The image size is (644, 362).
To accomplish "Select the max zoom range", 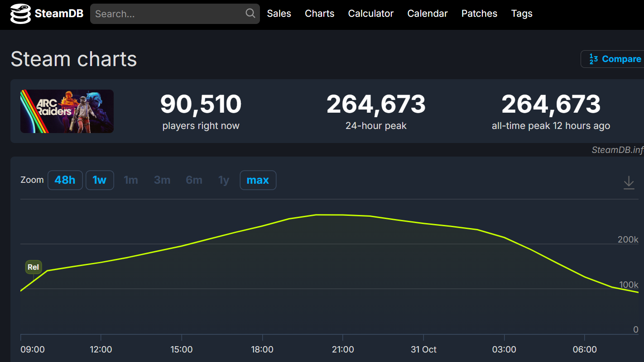I will point(258,180).
